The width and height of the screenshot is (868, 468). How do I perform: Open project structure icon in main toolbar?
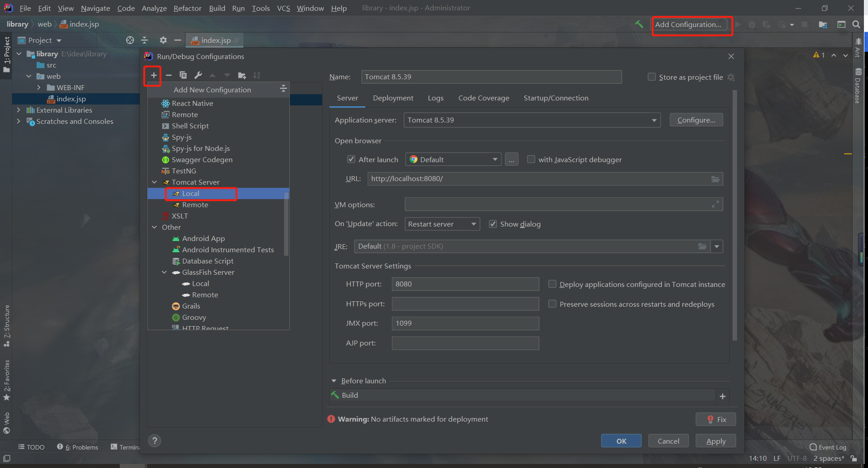[x=823, y=24]
